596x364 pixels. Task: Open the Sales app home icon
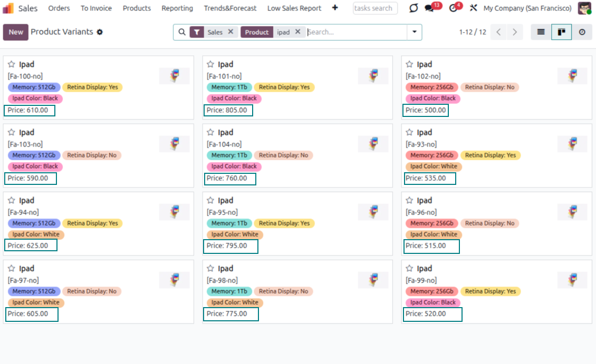coord(8,8)
